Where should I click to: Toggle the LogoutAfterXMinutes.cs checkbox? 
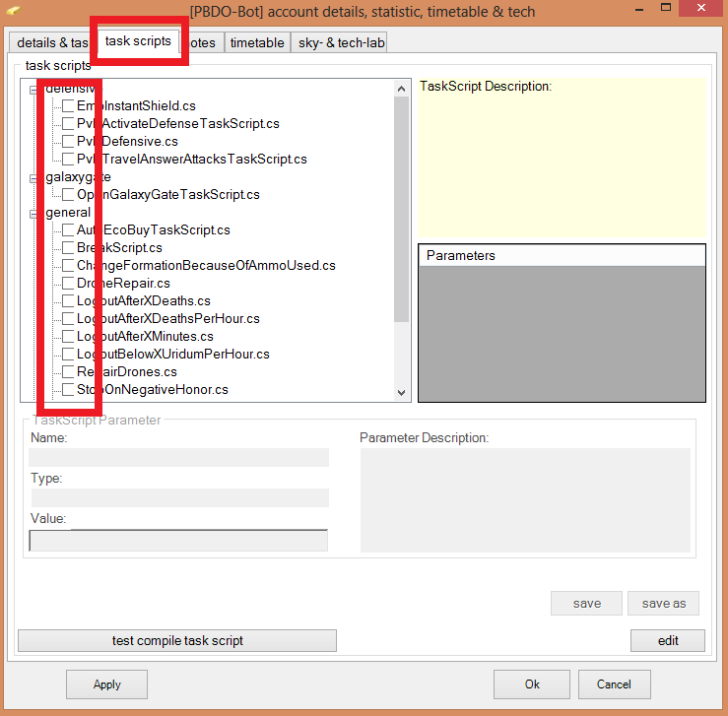tap(68, 337)
